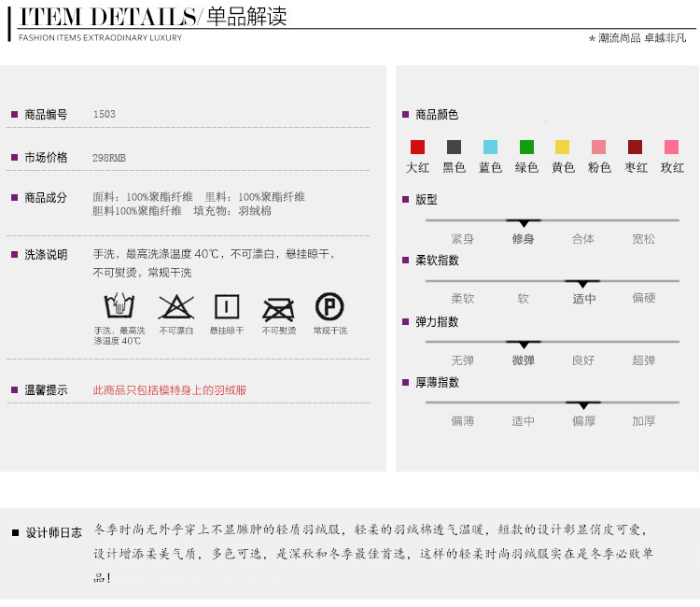The image size is (700, 607).
Task: Click the 柔软指数 heading
Action: (x=437, y=261)
